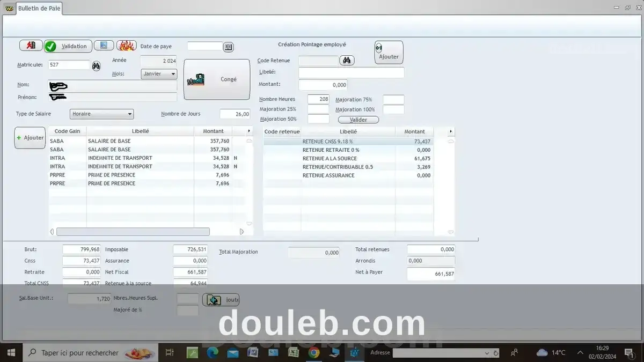Select the Bulletin de Paie tab

point(39,9)
